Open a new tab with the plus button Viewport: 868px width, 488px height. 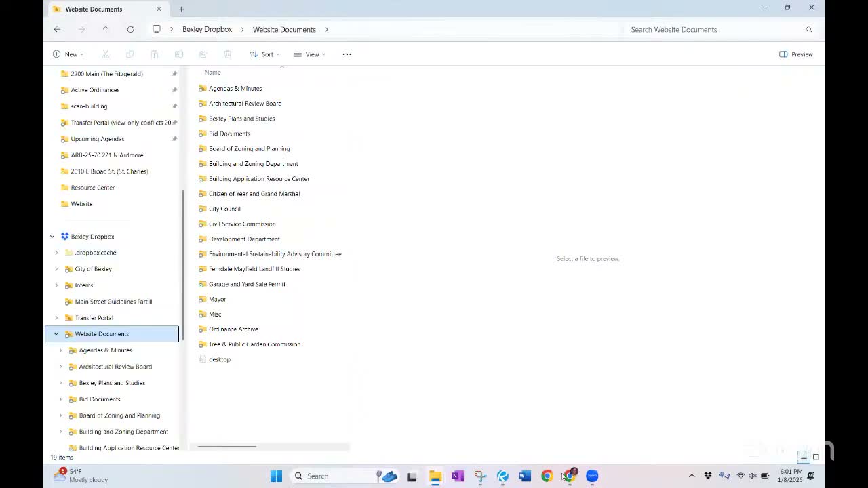(181, 9)
